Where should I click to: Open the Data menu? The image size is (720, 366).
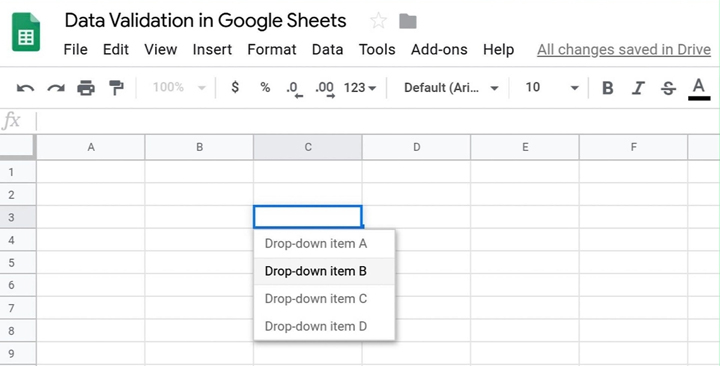coord(327,49)
